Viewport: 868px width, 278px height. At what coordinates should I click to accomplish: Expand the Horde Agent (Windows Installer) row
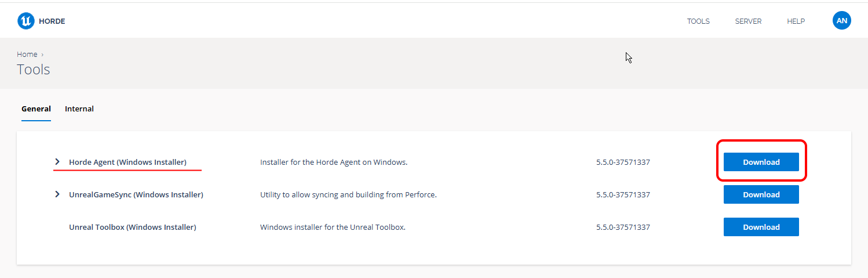tap(57, 162)
